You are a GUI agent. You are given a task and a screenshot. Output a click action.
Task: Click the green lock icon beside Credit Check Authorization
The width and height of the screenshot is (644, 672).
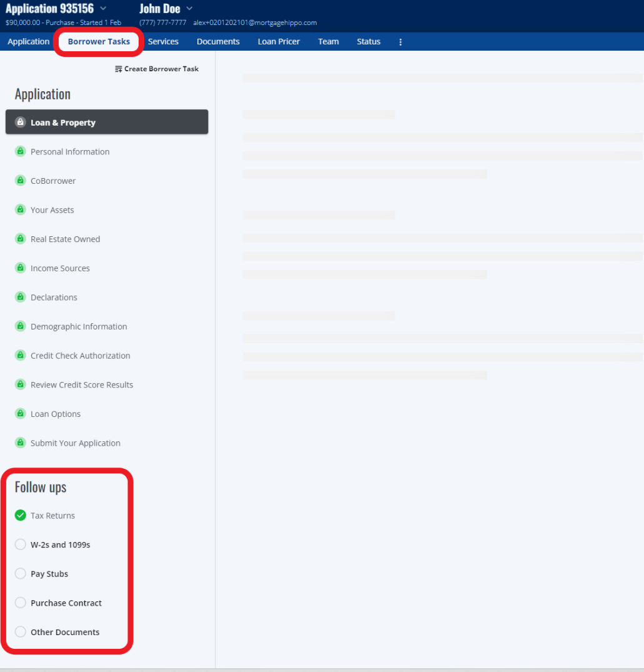(20, 355)
